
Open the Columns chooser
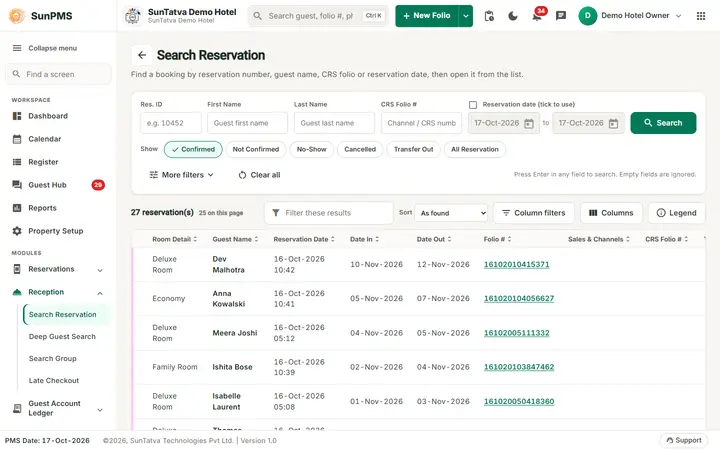611,213
